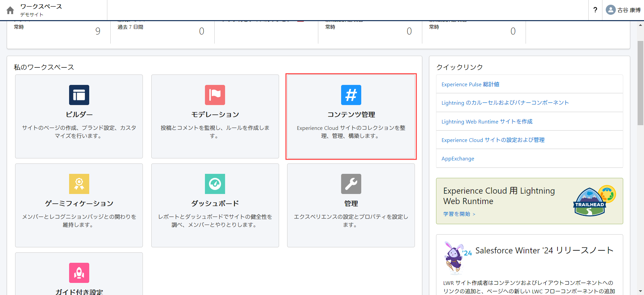The image size is (644, 295).
Task: Open the モデレーション tile title
Action: 215,114
